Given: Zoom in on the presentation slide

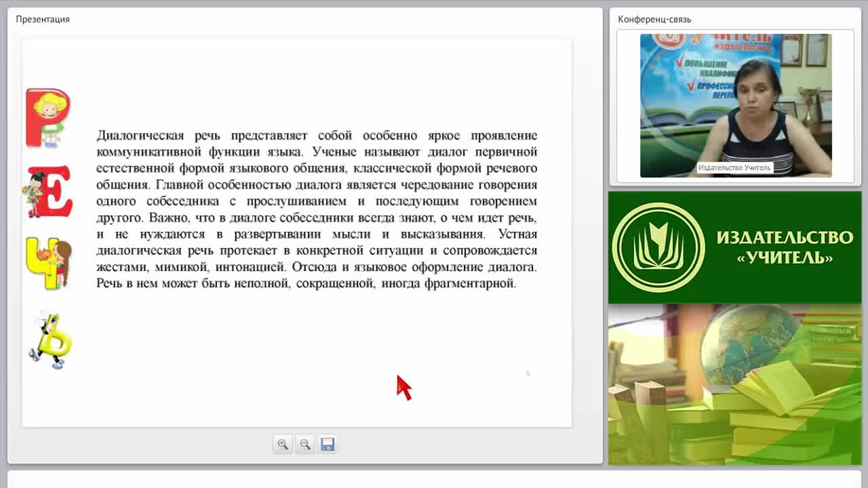Looking at the screenshot, I should pos(283,444).
